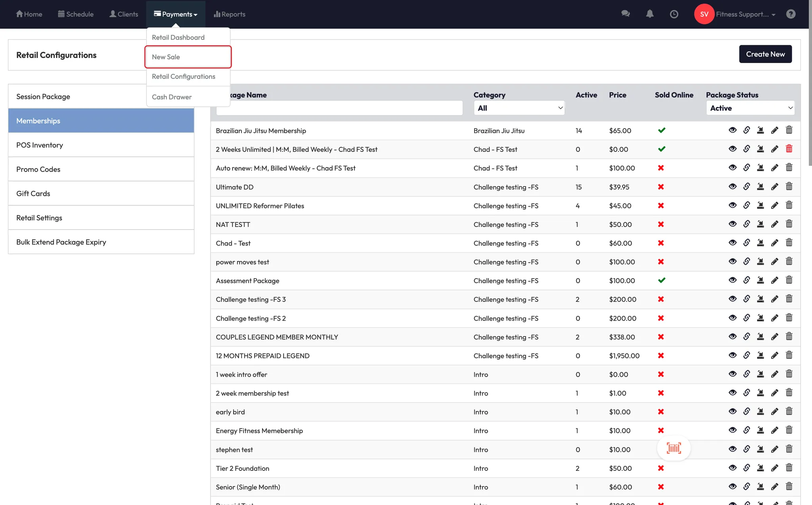Viewport: 812px width, 505px height.
Task: Click the edit pencil for Ultimate DD
Action: [x=774, y=187]
